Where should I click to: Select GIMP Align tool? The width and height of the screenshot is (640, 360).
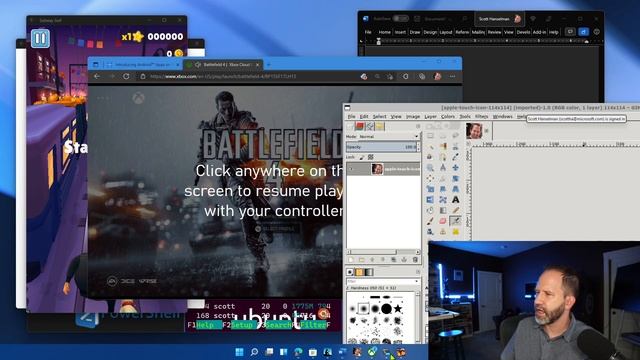(x=430, y=178)
